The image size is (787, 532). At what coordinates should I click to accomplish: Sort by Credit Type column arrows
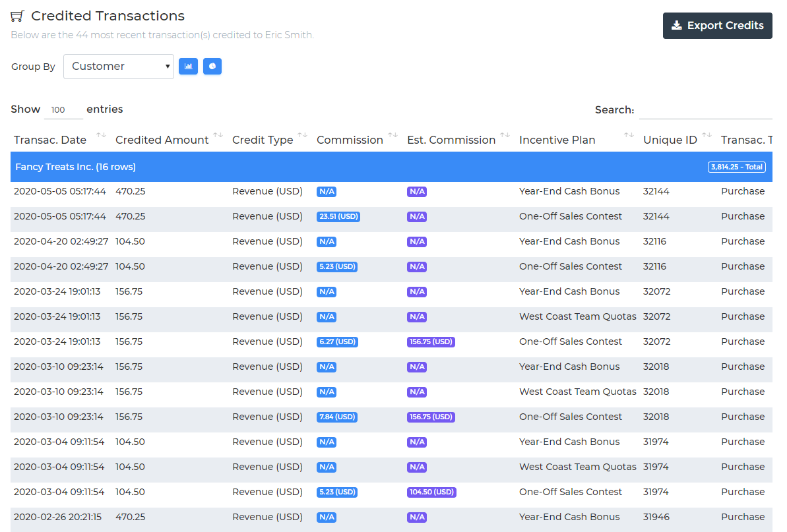(302, 136)
